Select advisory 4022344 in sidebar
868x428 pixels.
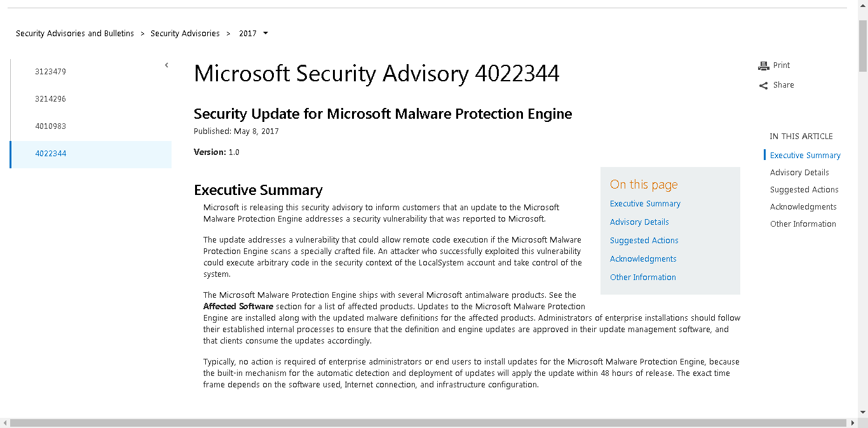coord(91,154)
